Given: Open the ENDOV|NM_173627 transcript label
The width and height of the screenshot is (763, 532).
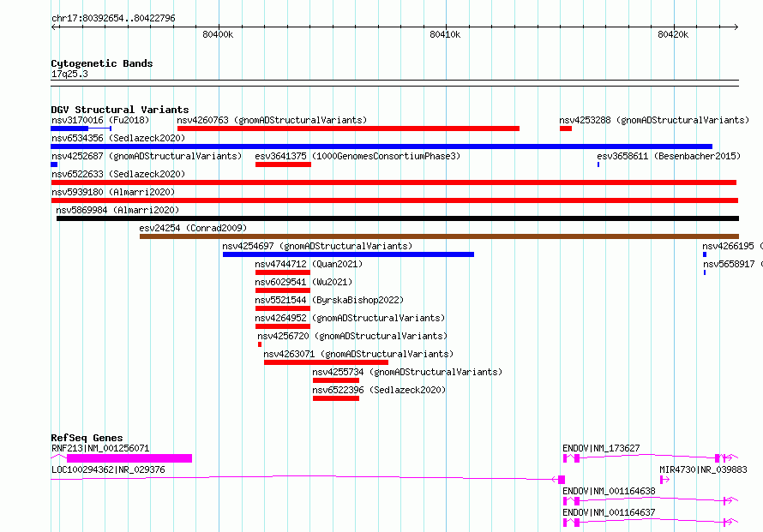Looking at the screenshot, I should 601,448.
